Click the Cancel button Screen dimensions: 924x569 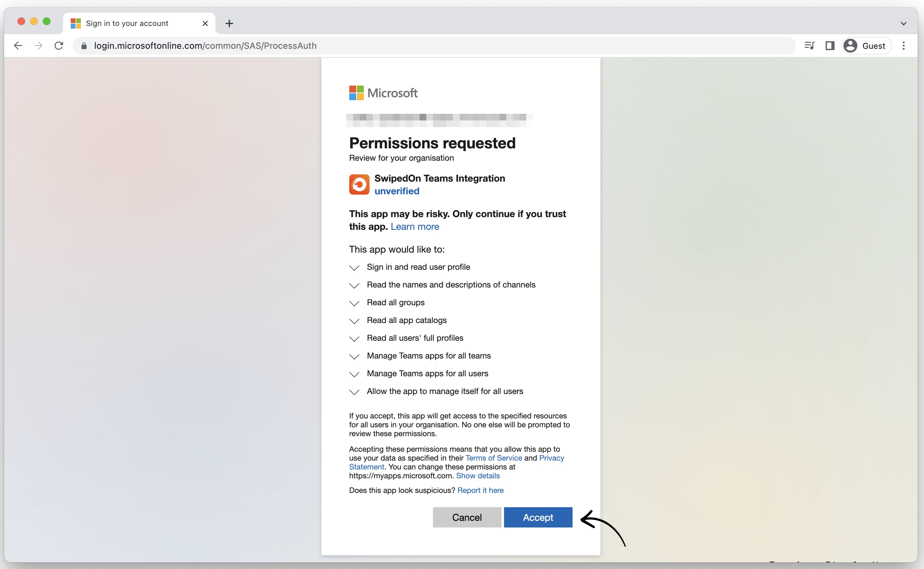point(467,517)
